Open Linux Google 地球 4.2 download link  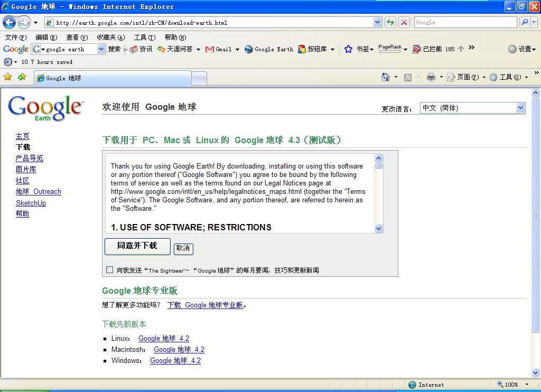(x=164, y=338)
